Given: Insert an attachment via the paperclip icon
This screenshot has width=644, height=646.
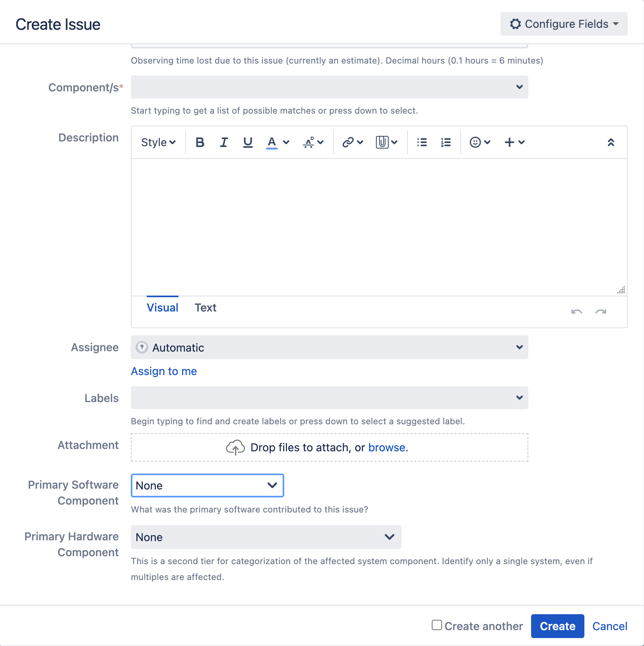Looking at the screenshot, I should 381,142.
